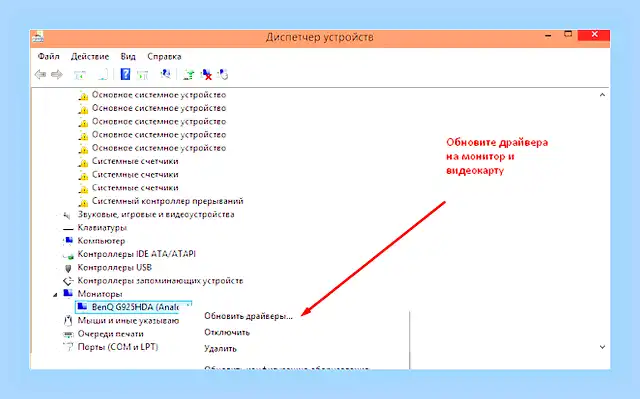640x399 pixels.
Task: Open the Properties sheet toolbar icon
Action: [103, 75]
